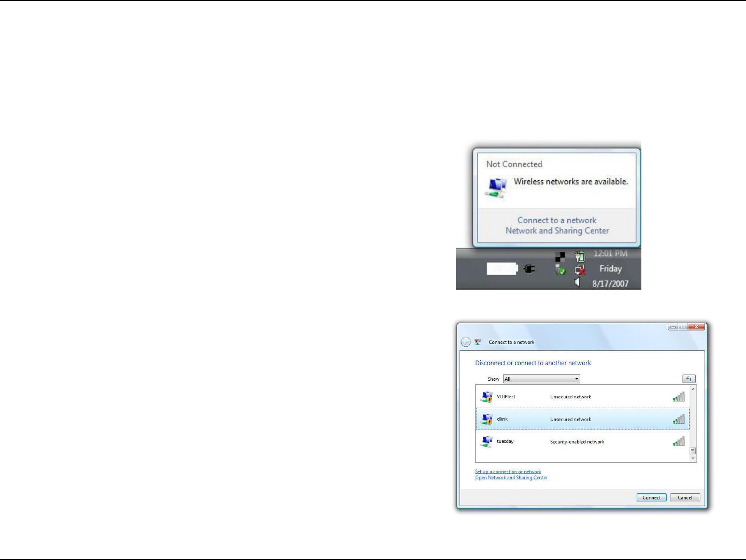Click the checkered black-and-white tray icon
Image resolution: width=746 pixels, height=560 pixels.
(x=561, y=256)
